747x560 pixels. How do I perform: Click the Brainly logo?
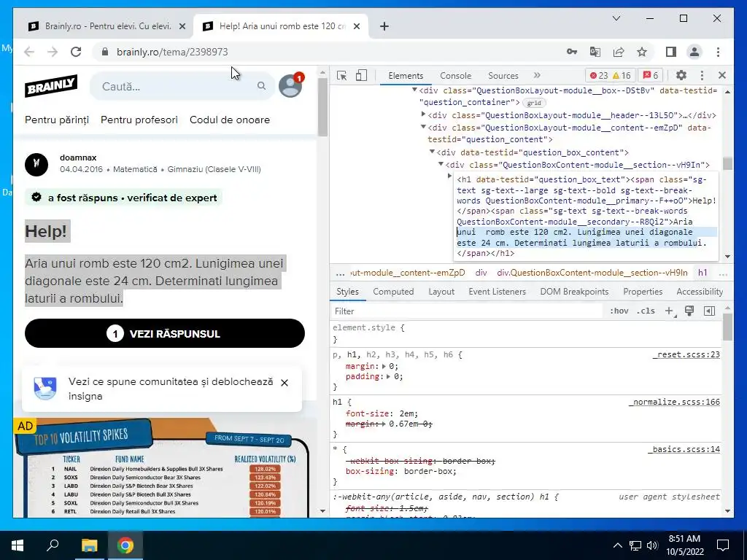[51, 86]
